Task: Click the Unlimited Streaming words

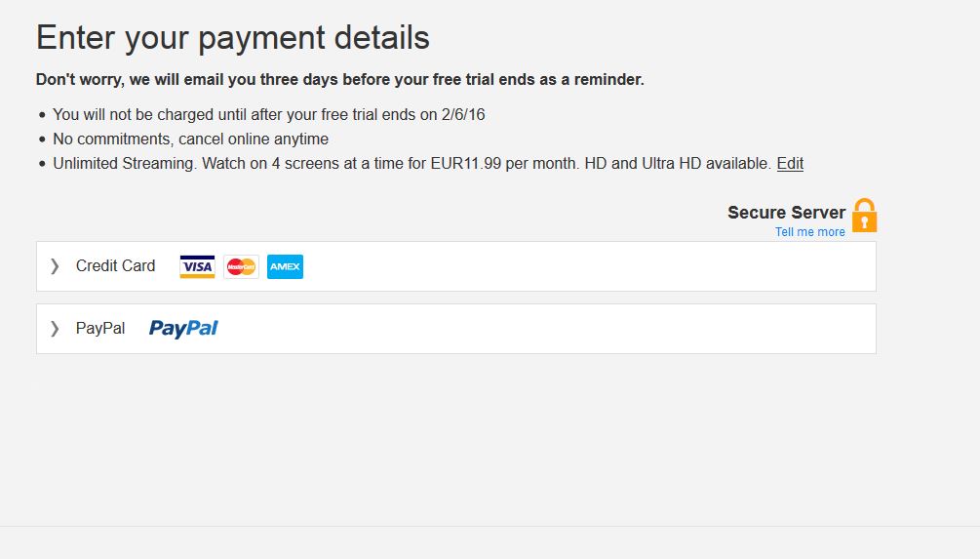Action: coord(125,163)
